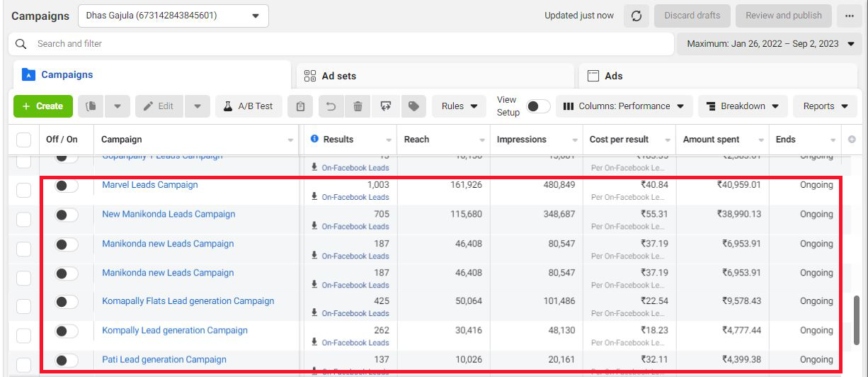Click the tag label icon in toolbar
Viewport: 868px width, 377px height.
point(413,106)
